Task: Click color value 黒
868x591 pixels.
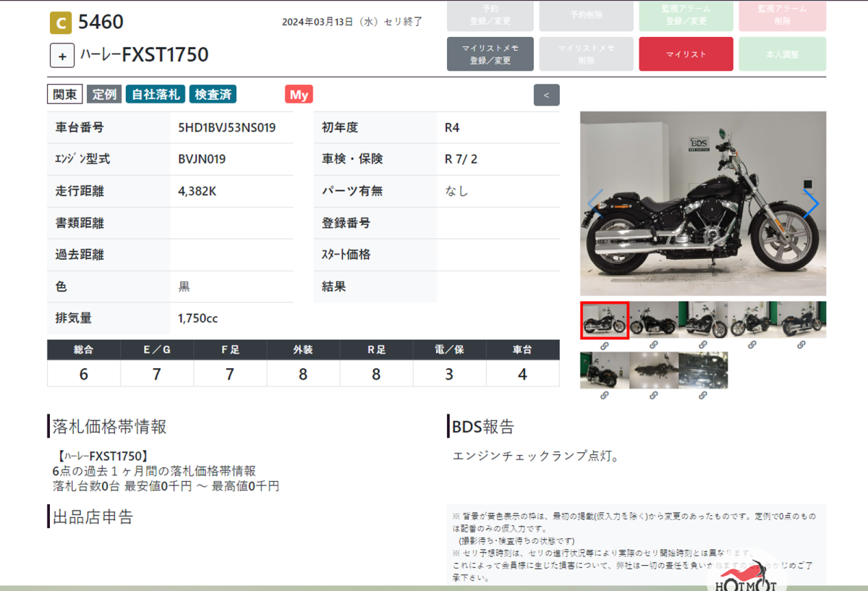Action: click(x=184, y=286)
